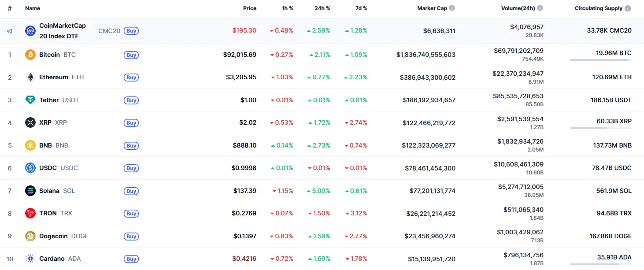644x270 pixels.
Task: Click the Ethereum coin logo
Action: (30, 77)
